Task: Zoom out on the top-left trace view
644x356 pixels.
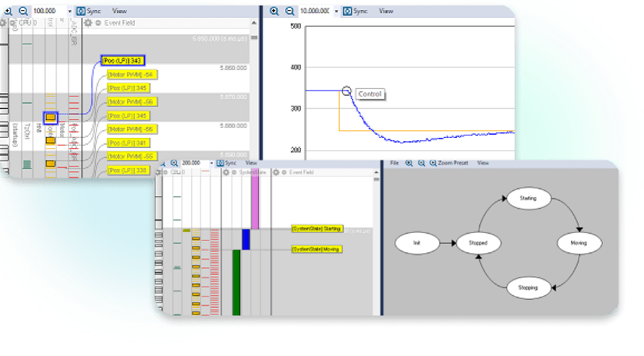Action: (23, 11)
